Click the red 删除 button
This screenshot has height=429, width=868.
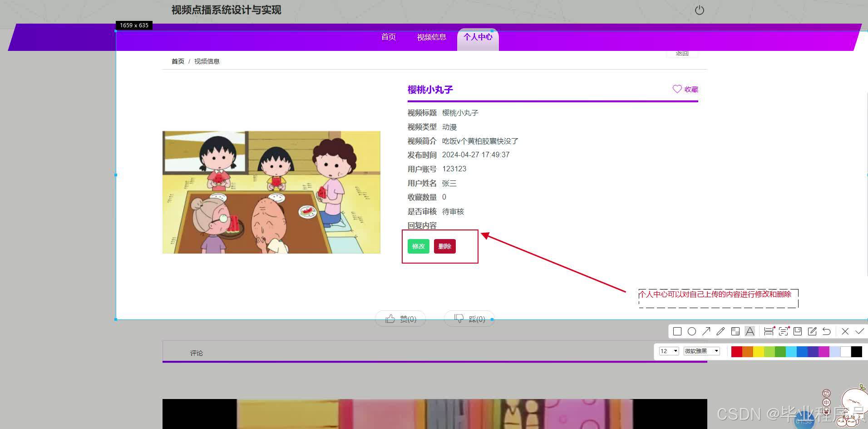tap(444, 246)
